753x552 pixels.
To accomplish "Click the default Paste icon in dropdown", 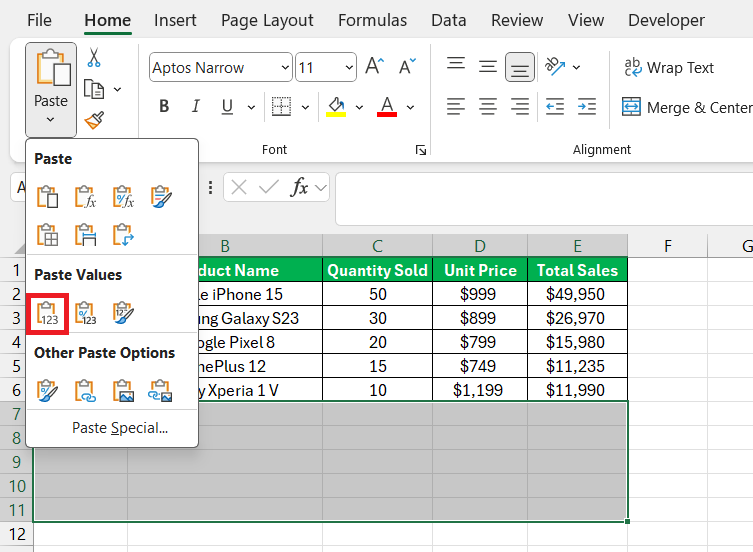I will [x=48, y=197].
